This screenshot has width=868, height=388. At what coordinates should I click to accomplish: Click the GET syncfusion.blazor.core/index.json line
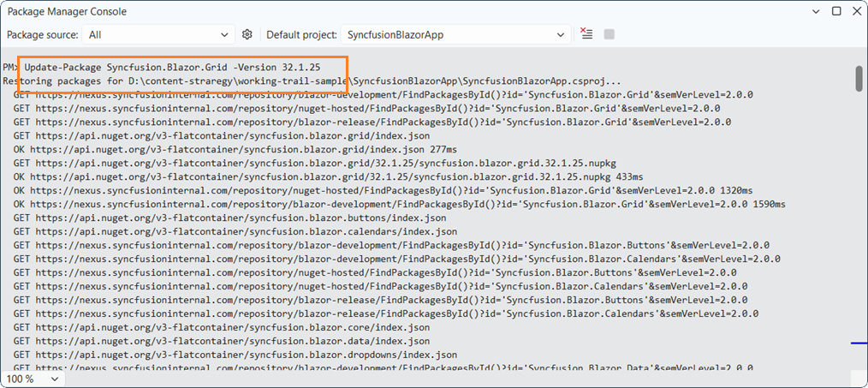(222, 327)
